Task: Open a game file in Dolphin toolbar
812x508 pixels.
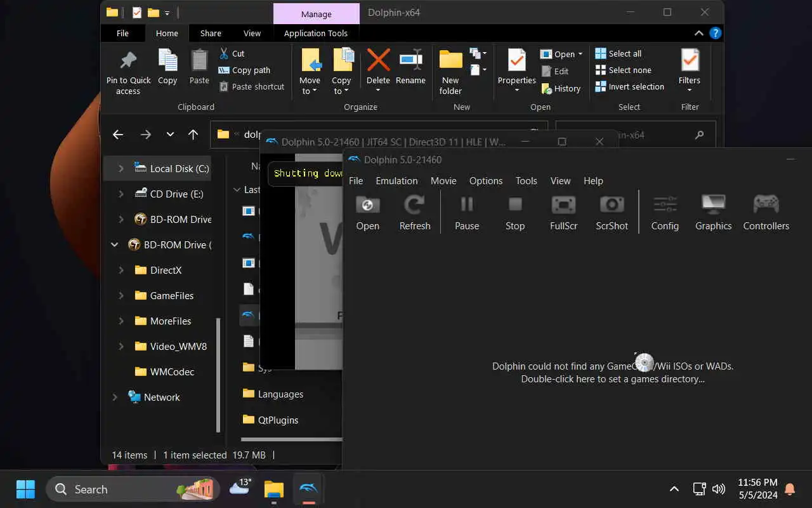Action: [x=367, y=212]
